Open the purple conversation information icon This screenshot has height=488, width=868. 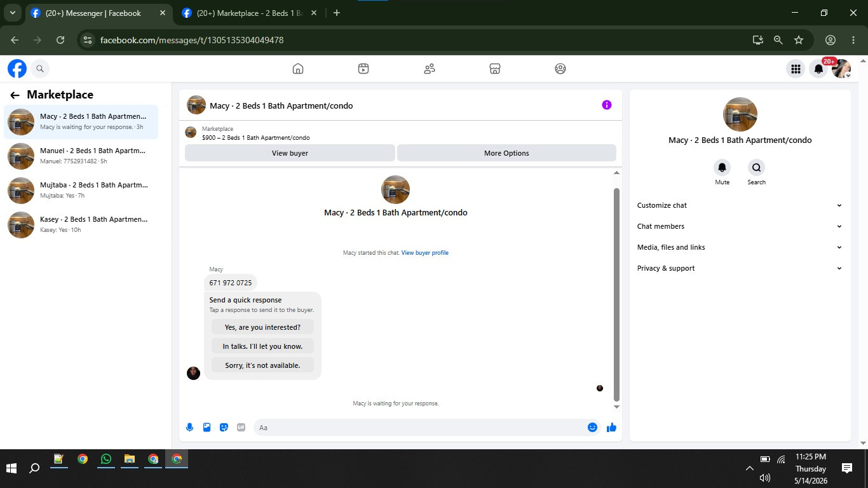(607, 105)
